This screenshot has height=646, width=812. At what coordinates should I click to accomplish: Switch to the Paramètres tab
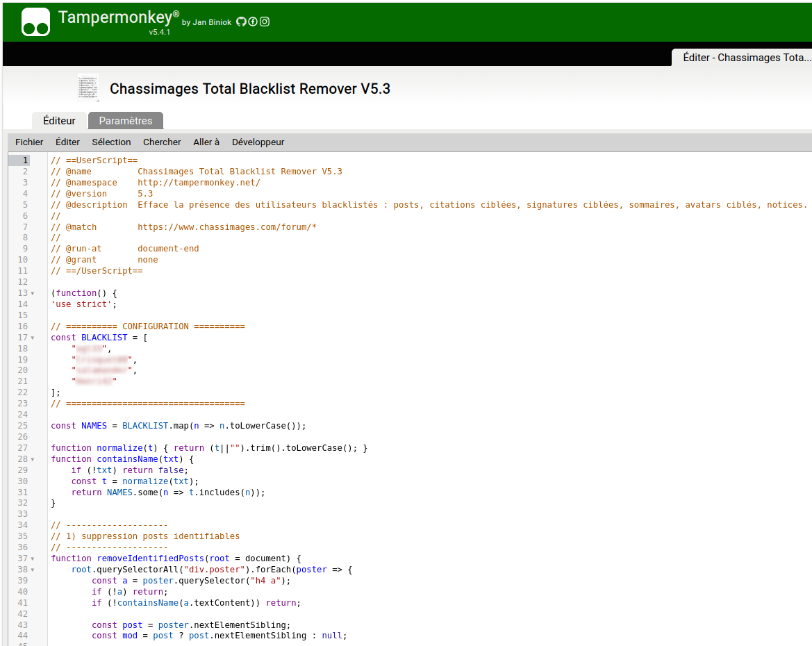pyautogui.click(x=126, y=121)
